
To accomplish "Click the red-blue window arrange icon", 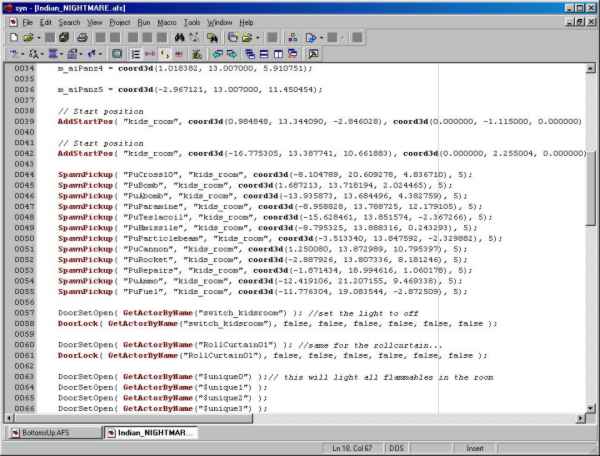I will point(293,54).
